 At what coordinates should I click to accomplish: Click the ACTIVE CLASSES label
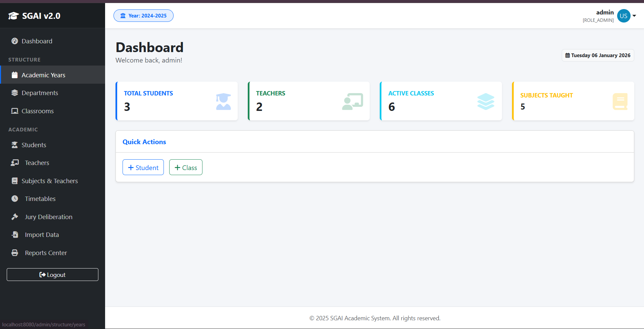(x=411, y=93)
